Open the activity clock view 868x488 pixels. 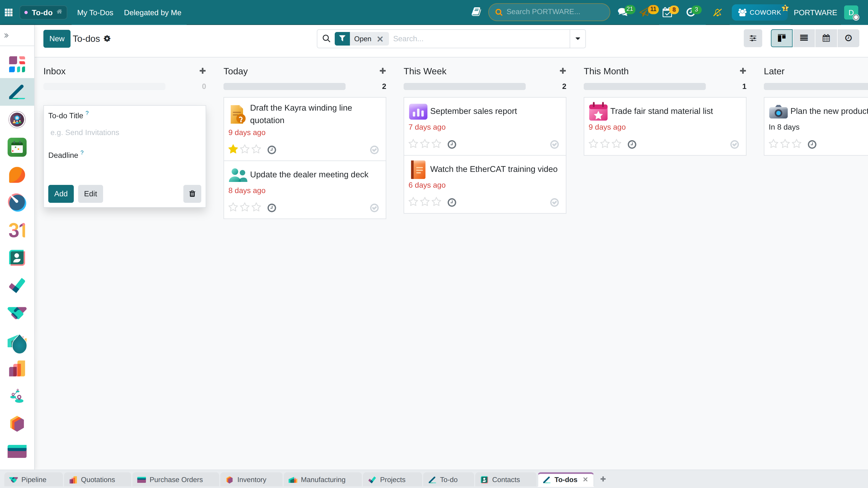848,38
